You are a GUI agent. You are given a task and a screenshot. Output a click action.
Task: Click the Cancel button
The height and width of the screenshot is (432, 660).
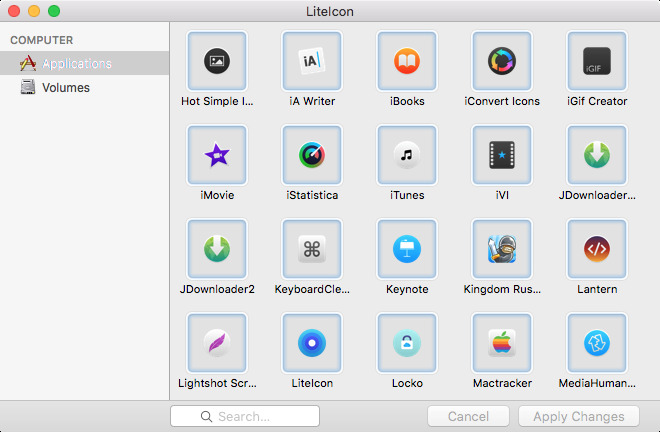pyautogui.click(x=468, y=416)
